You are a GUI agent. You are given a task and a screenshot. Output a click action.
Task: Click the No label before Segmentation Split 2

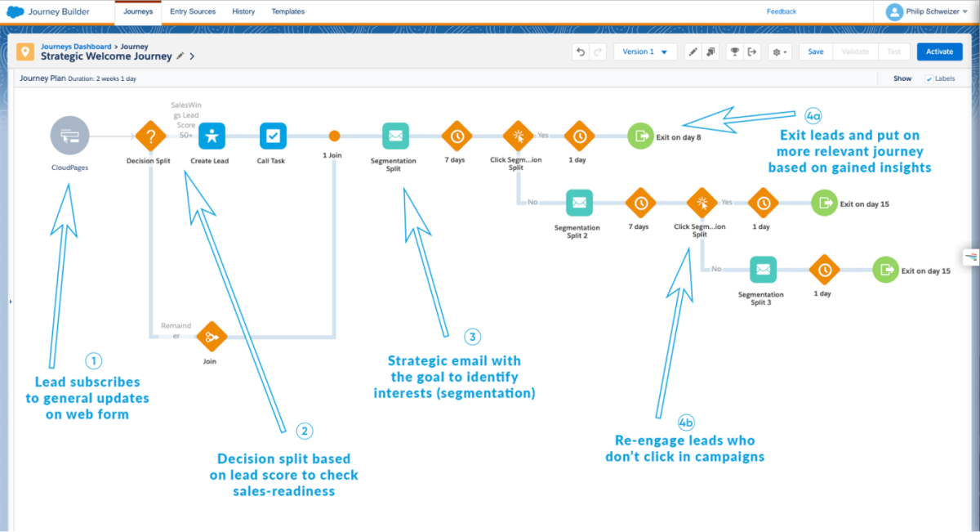[532, 201]
